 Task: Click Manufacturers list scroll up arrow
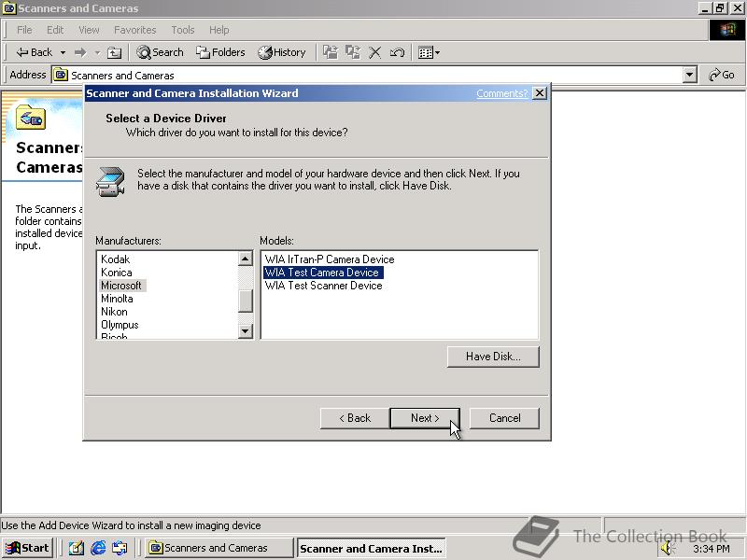coord(245,259)
